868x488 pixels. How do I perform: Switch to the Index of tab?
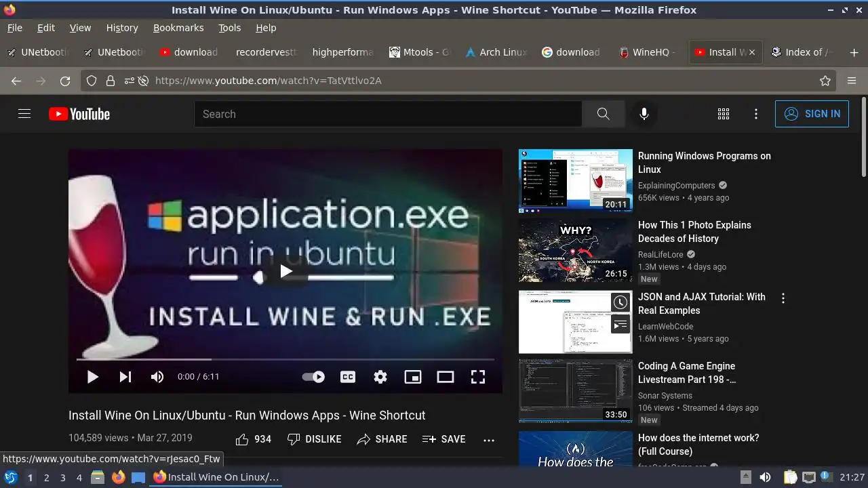[802, 52]
